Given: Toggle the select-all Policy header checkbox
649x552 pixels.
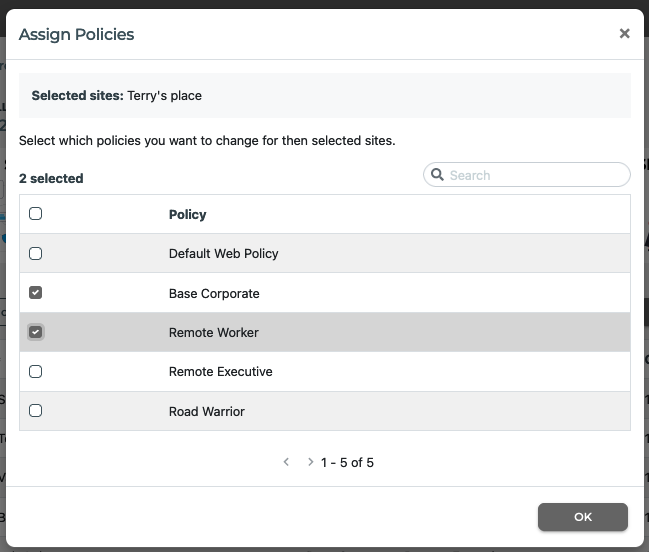Looking at the screenshot, I should click(x=36, y=214).
